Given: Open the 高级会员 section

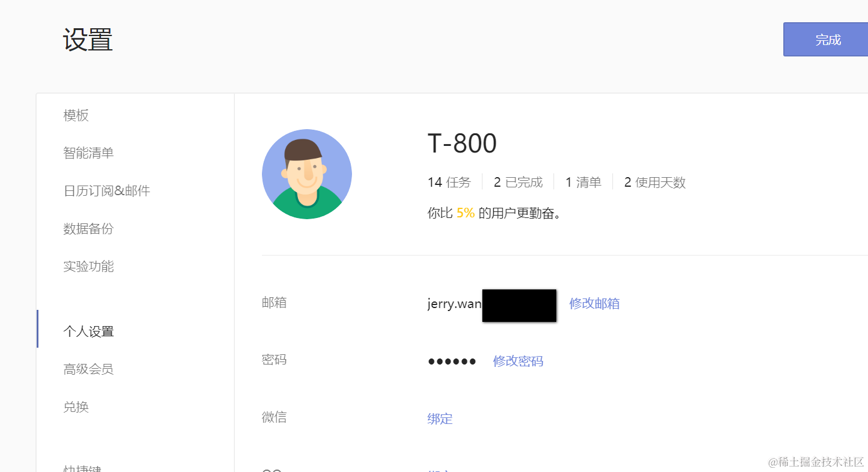Looking at the screenshot, I should 89,369.
